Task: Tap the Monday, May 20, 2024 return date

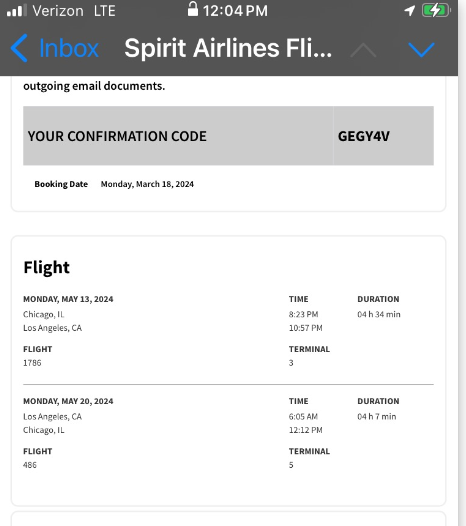Action: [68, 401]
